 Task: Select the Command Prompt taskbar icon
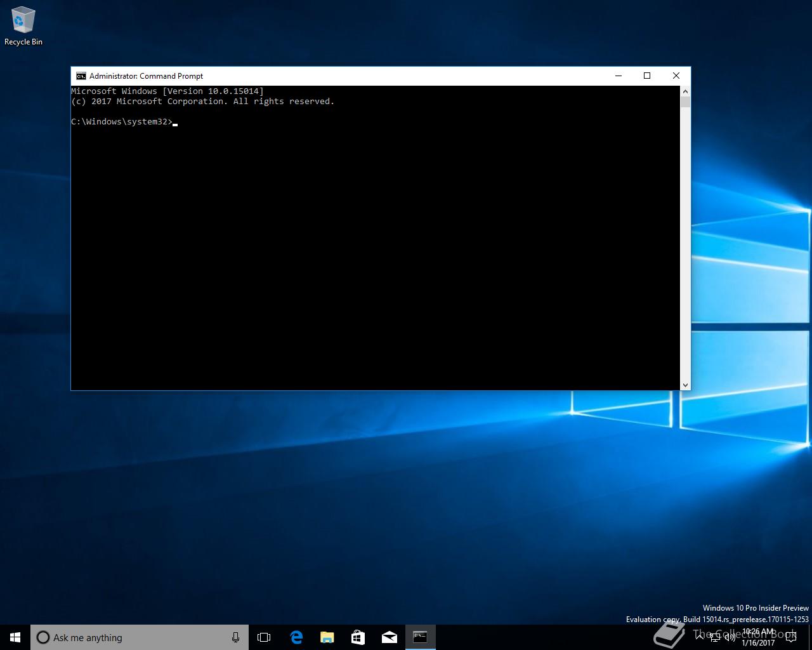[x=420, y=637]
